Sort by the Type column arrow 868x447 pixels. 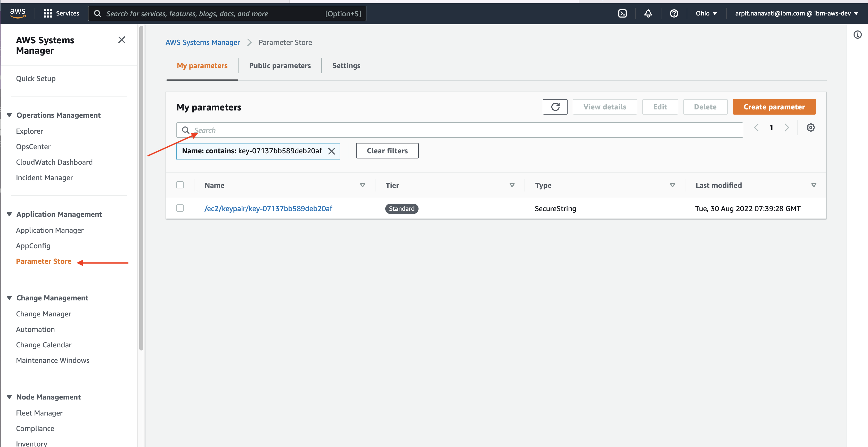(x=673, y=185)
